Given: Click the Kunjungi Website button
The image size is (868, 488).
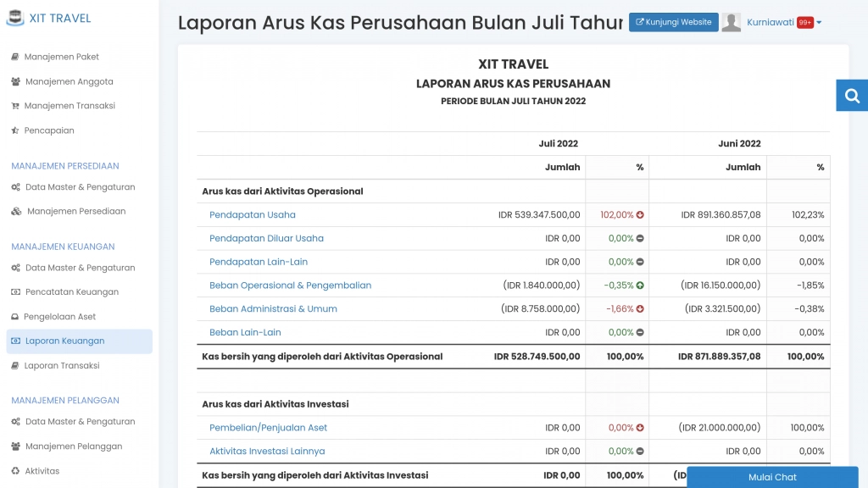Looking at the screenshot, I should (x=673, y=22).
